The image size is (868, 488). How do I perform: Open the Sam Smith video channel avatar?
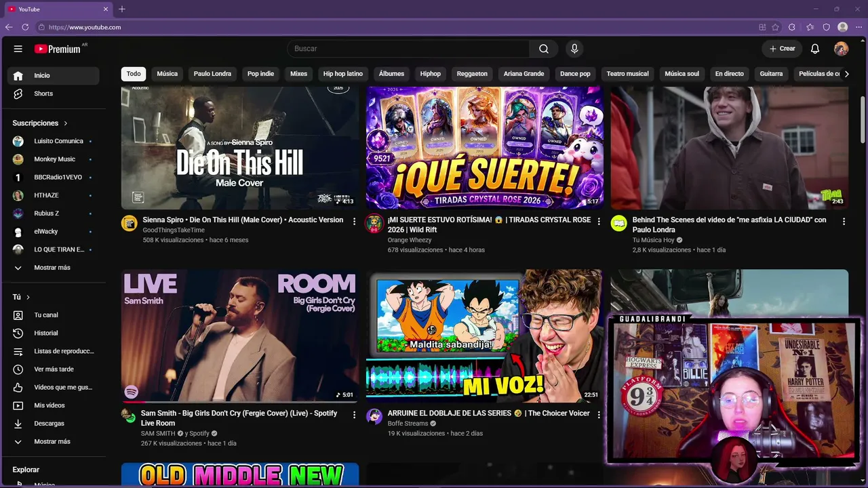pos(129,415)
